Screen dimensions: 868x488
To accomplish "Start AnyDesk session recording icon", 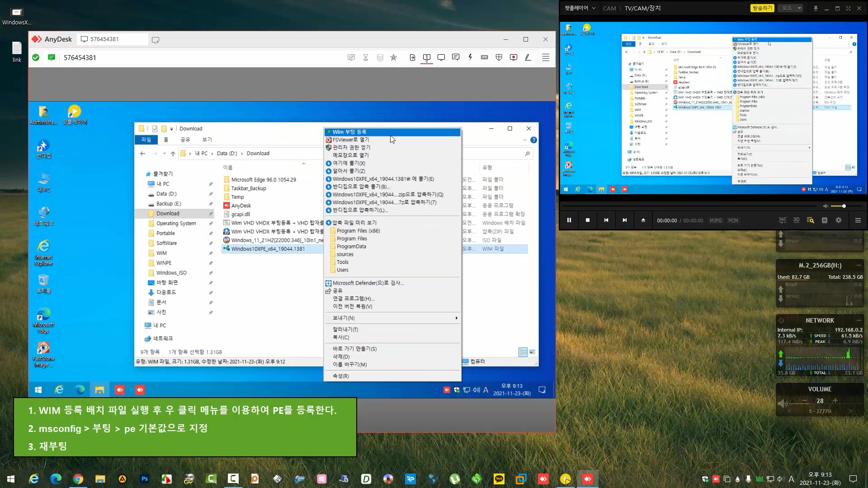I will [x=514, y=57].
